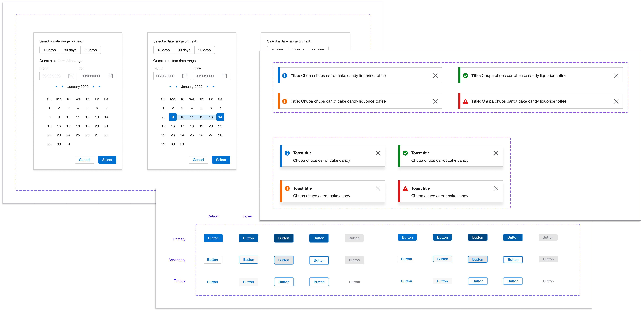Click the Primary Default Button
The image size is (644, 313).
click(213, 238)
